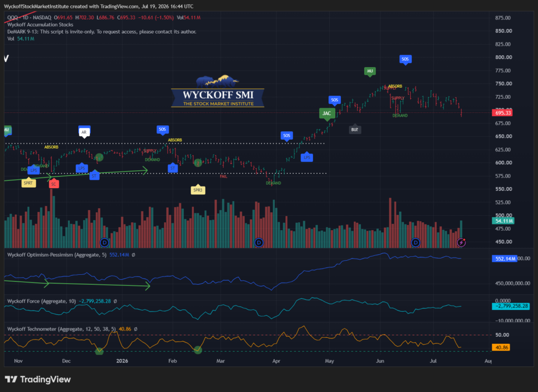538x392 pixels.
Task: Select the QQQ 1D NASDAQ symbol legend
Action: (x=29, y=17)
